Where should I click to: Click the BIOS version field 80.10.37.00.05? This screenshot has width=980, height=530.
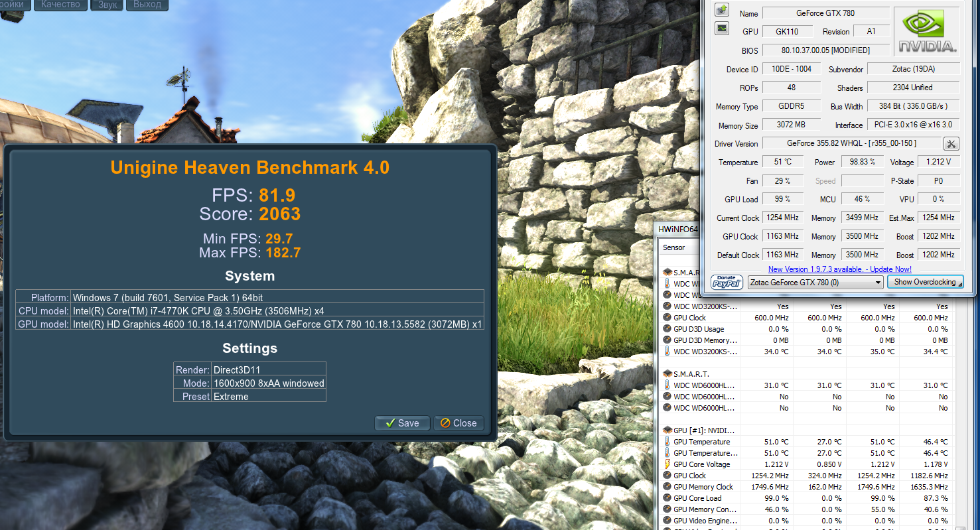click(x=826, y=50)
